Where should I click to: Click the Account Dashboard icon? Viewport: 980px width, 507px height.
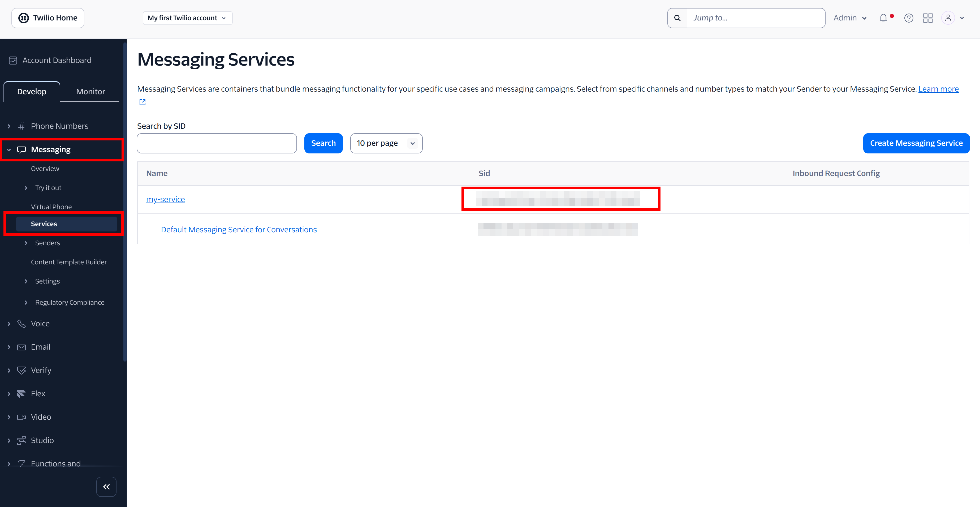[x=13, y=60]
